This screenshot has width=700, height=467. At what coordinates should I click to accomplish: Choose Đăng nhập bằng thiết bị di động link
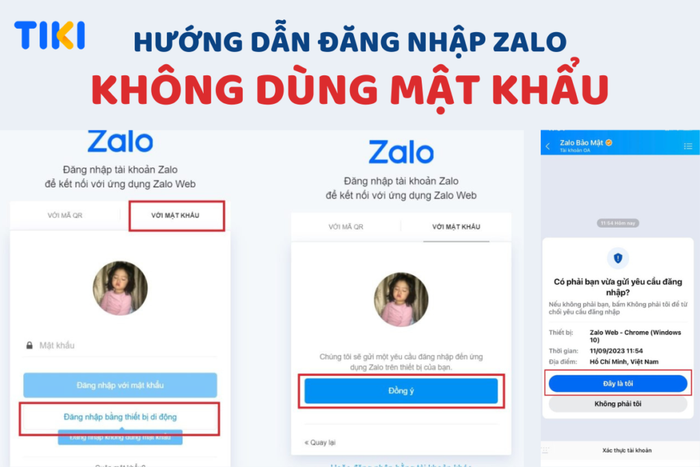point(120,417)
